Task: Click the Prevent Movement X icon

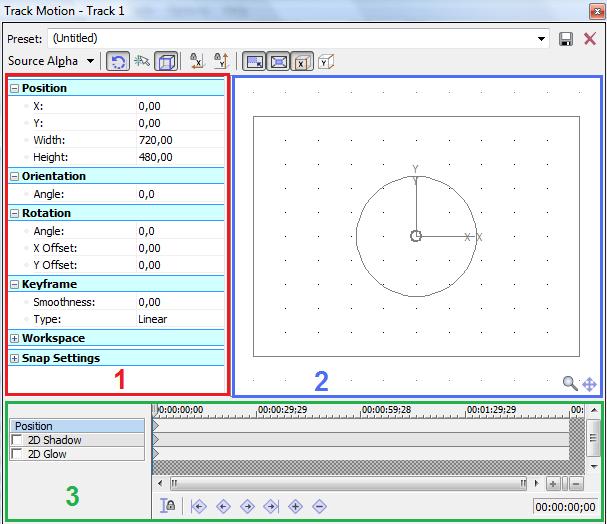Action: 197,61
